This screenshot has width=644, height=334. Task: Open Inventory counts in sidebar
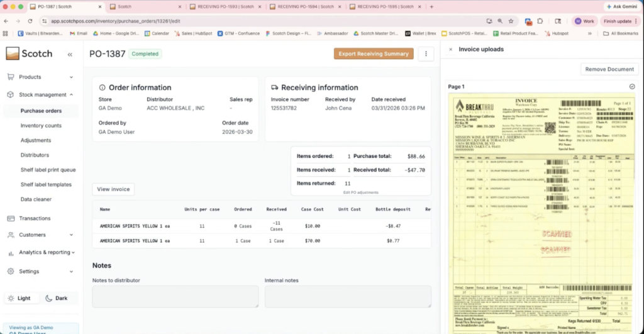pyautogui.click(x=41, y=126)
